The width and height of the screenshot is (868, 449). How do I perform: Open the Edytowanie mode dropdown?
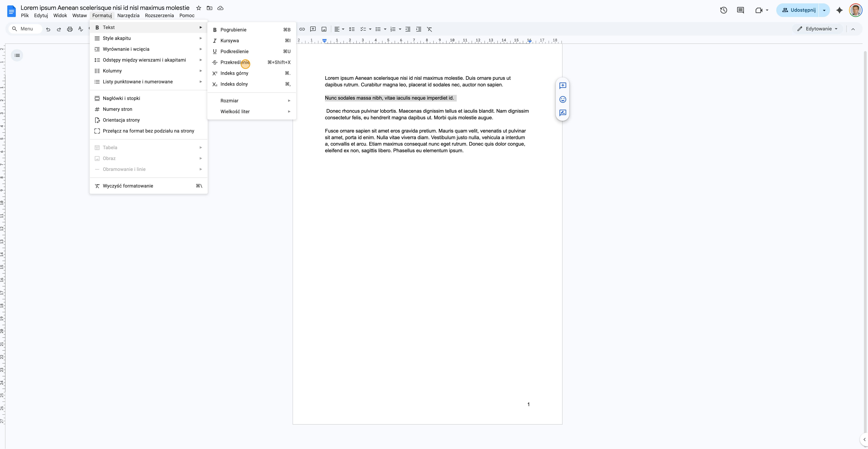[817, 29]
